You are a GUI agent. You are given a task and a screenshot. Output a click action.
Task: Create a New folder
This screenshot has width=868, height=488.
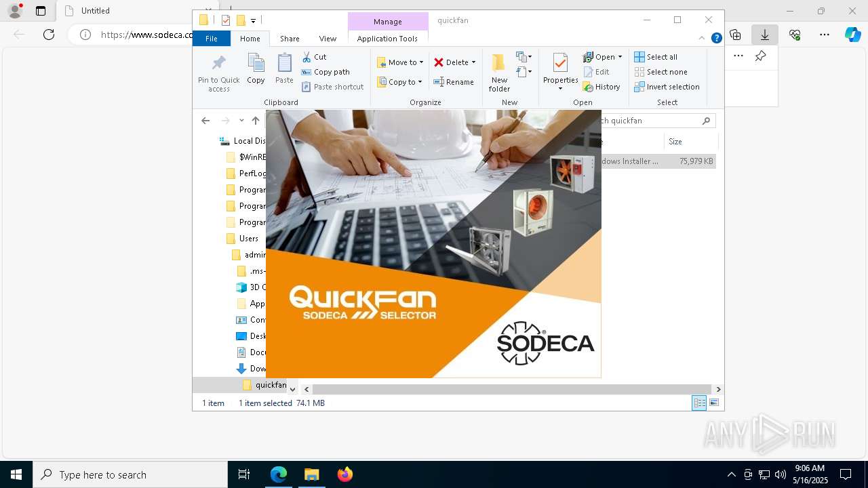[499, 73]
